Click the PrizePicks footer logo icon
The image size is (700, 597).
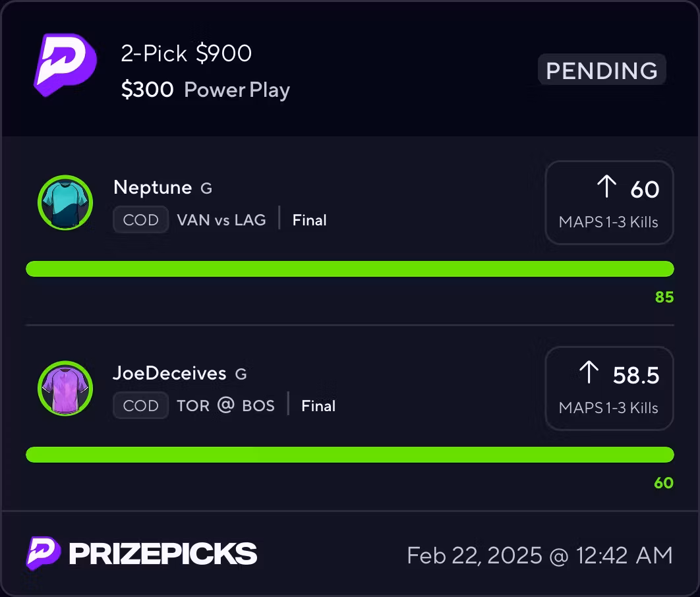tap(43, 554)
